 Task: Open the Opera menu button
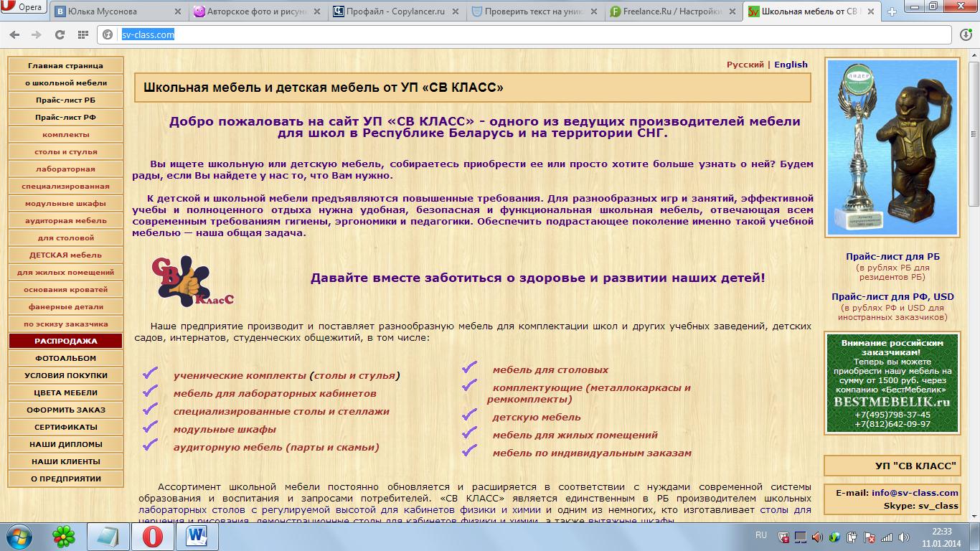(23, 7)
